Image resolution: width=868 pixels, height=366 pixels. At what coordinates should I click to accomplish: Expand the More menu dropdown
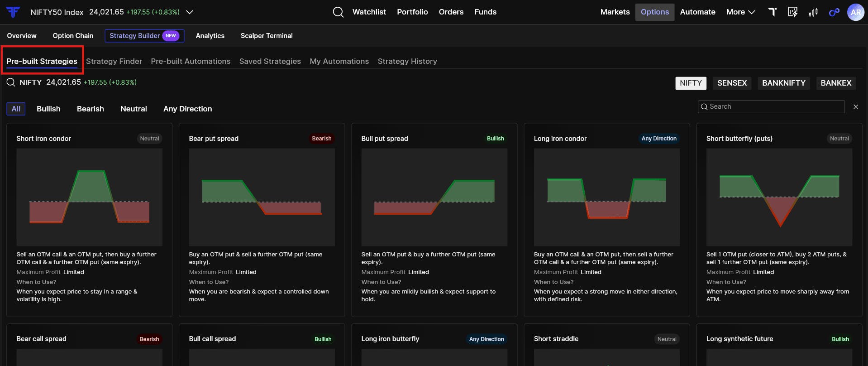tap(740, 12)
